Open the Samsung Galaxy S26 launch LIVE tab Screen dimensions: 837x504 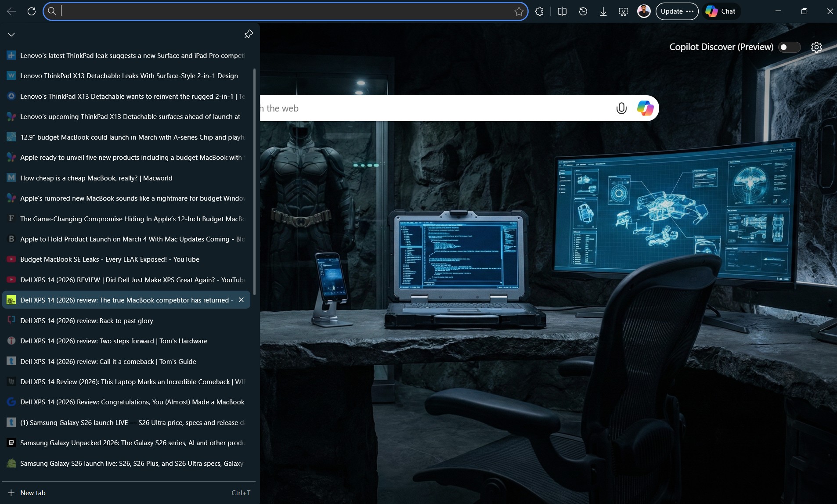(x=132, y=422)
